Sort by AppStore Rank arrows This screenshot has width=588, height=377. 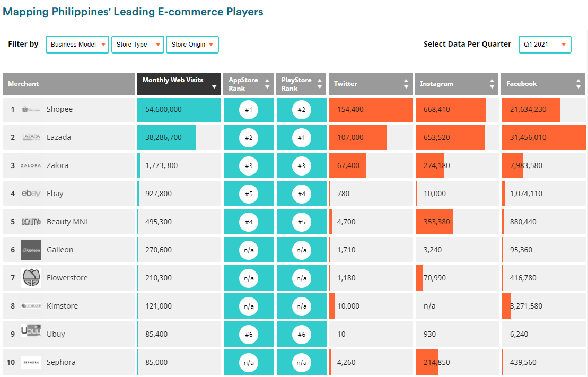click(267, 84)
